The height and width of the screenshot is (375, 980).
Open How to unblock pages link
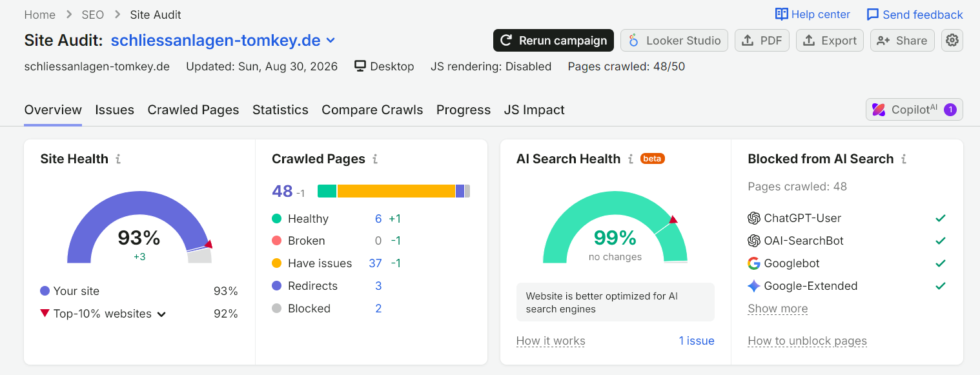click(807, 341)
